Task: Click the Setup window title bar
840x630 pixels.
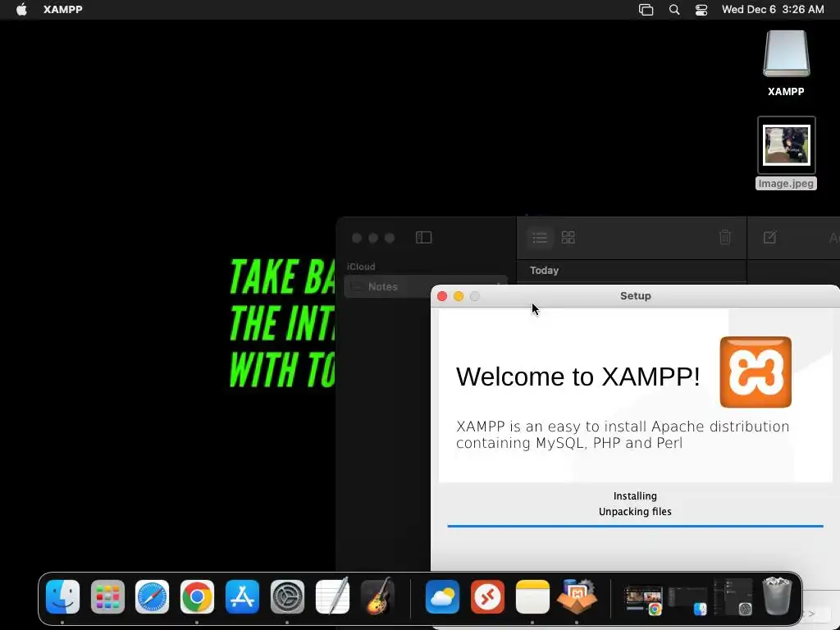Action: point(636,295)
